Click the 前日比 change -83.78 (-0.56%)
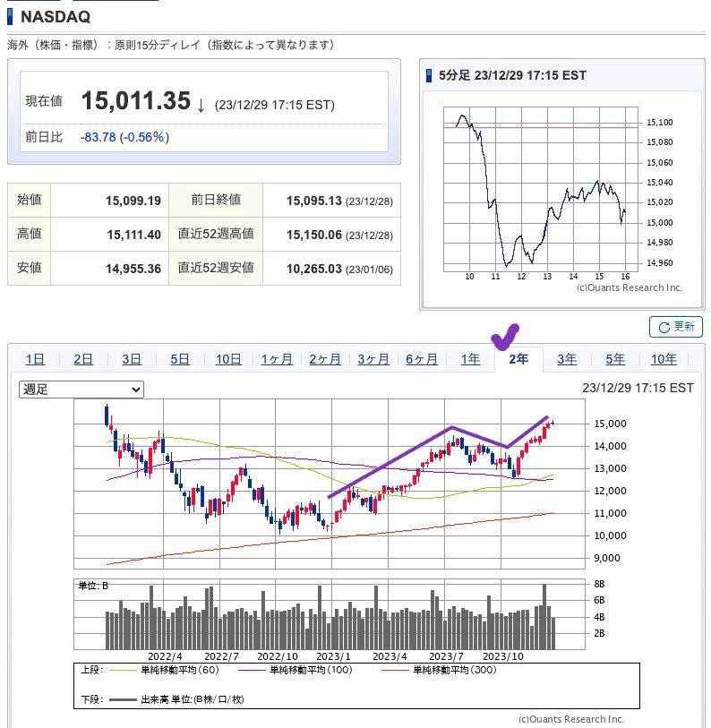 pos(124,137)
